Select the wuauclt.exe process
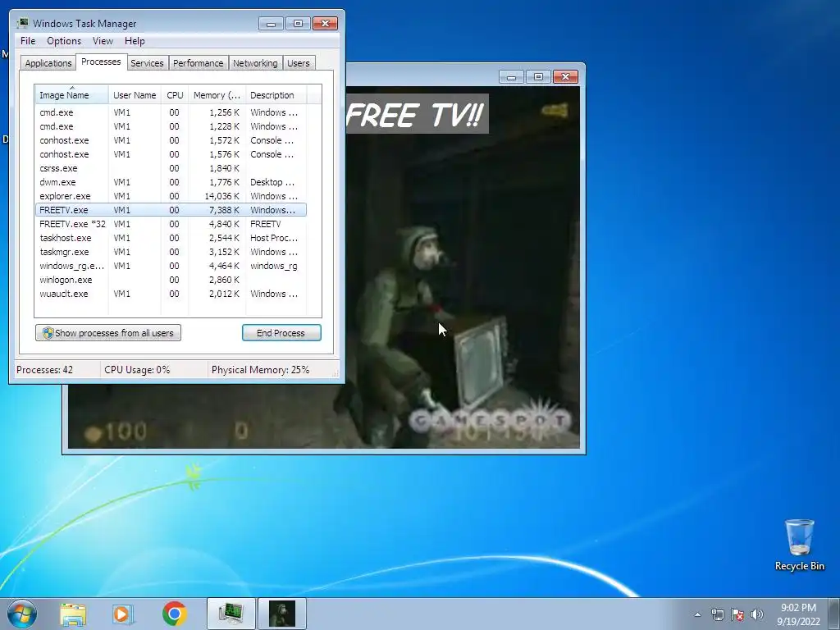The image size is (840, 630). click(171, 294)
